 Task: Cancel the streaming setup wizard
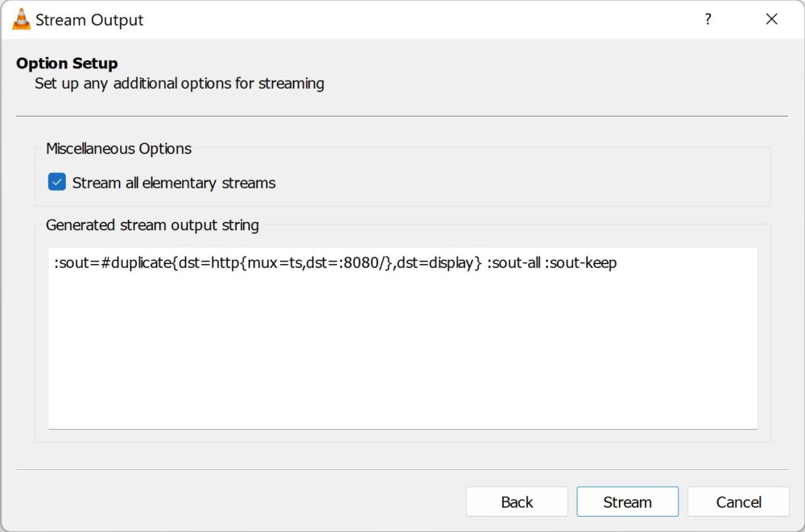coord(738,501)
